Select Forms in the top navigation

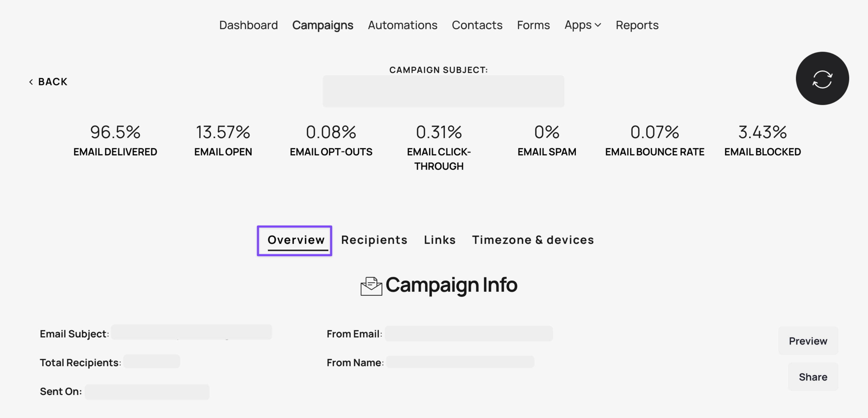point(533,25)
